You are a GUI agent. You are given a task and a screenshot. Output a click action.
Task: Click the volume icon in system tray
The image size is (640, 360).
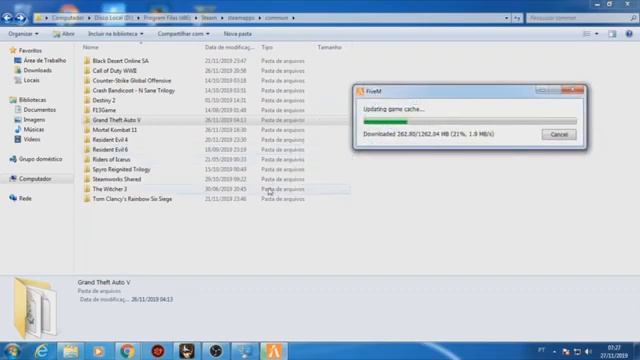click(x=588, y=351)
